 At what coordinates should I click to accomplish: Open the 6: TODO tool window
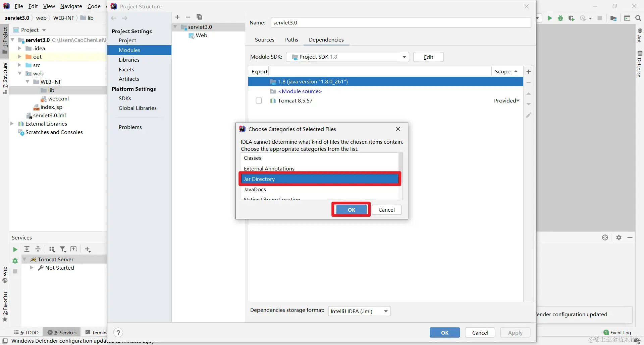(26, 333)
